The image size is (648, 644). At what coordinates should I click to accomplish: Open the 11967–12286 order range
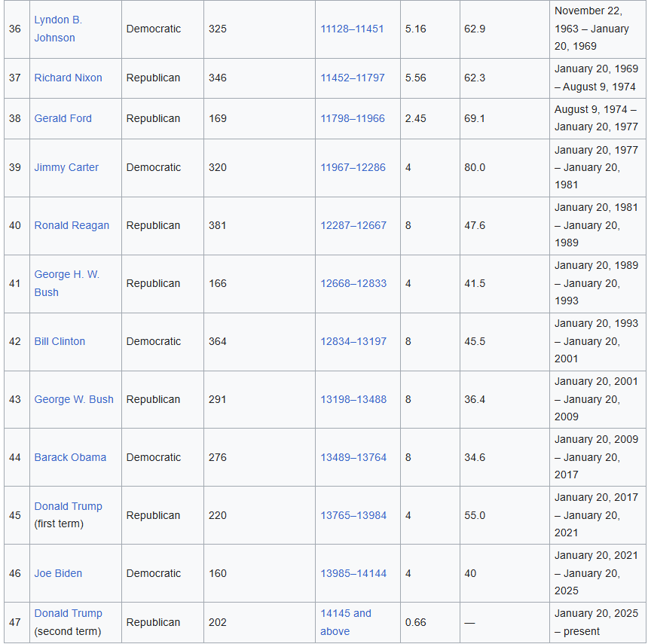[x=353, y=167]
